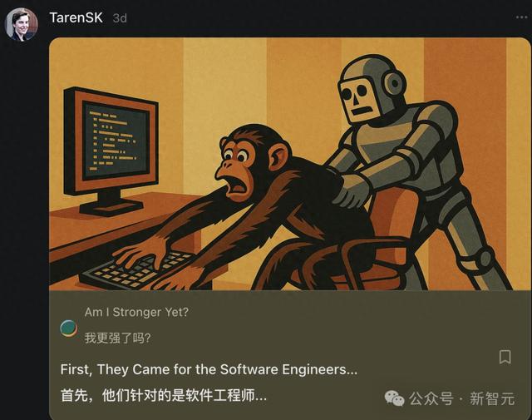
Task: Open the Am I Stronger Yet? publication name
Action: tap(136, 312)
